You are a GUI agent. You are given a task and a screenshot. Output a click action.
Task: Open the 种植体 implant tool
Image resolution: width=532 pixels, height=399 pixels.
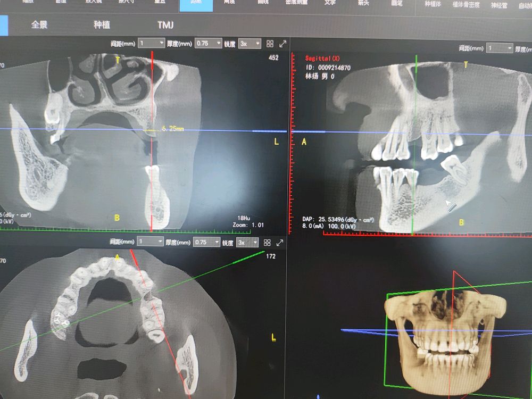(x=433, y=4)
